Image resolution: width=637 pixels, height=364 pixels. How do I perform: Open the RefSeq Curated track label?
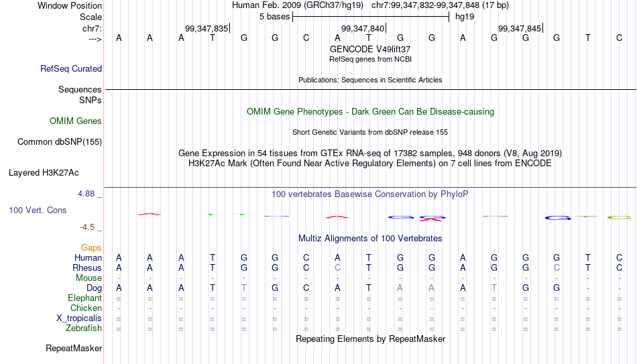(70, 68)
